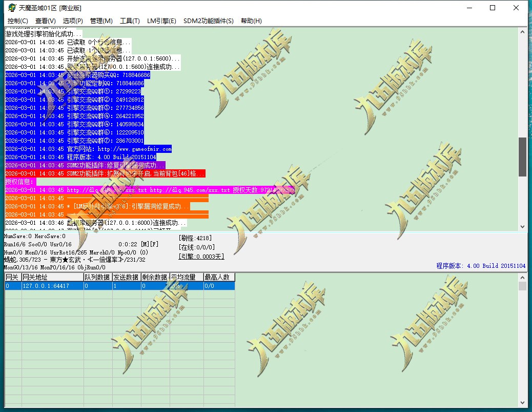Screen dimensions: 532x412
Task: Open the 查看(V) menu
Action: click(46, 21)
